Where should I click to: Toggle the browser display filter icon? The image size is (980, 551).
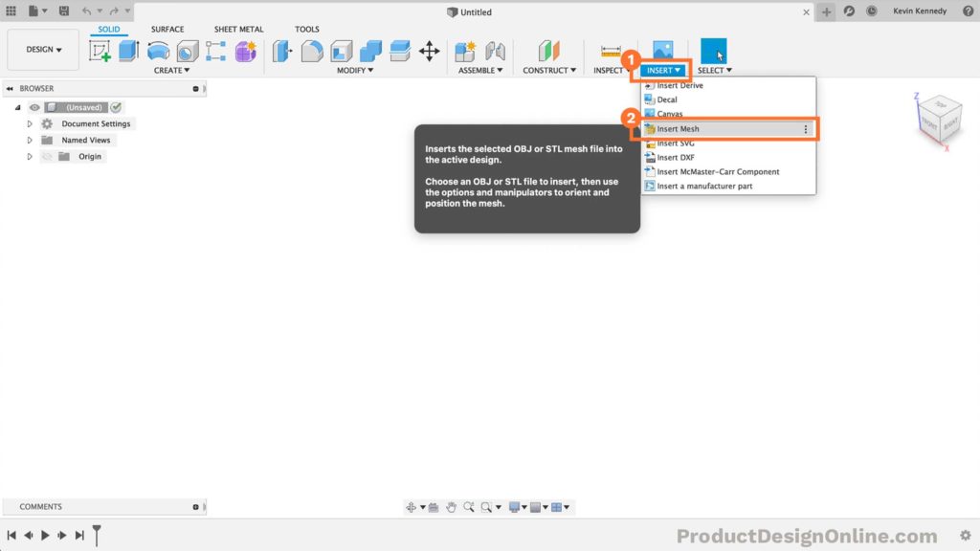(196, 88)
